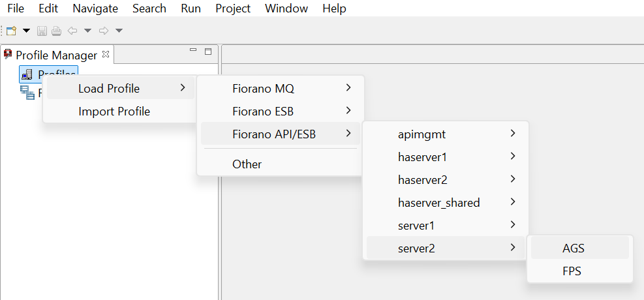
Task: Minimize the Profile Manager panel
Action: [193, 50]
